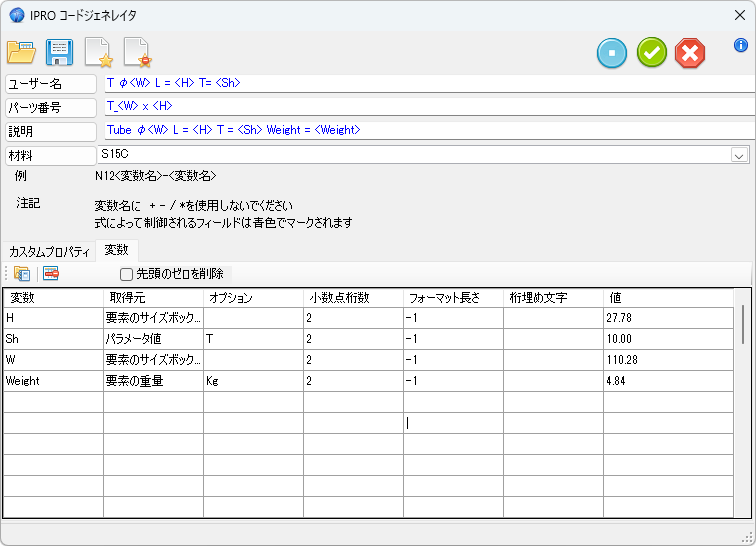Click the 小数点桁数 column header
The image size is (756, 546).
(x=353, y=298)
